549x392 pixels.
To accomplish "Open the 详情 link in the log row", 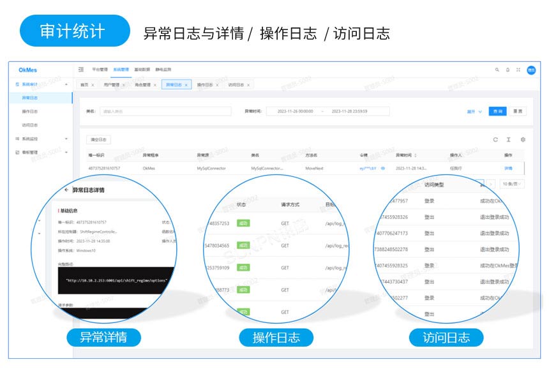I will (x=508, y=167).
